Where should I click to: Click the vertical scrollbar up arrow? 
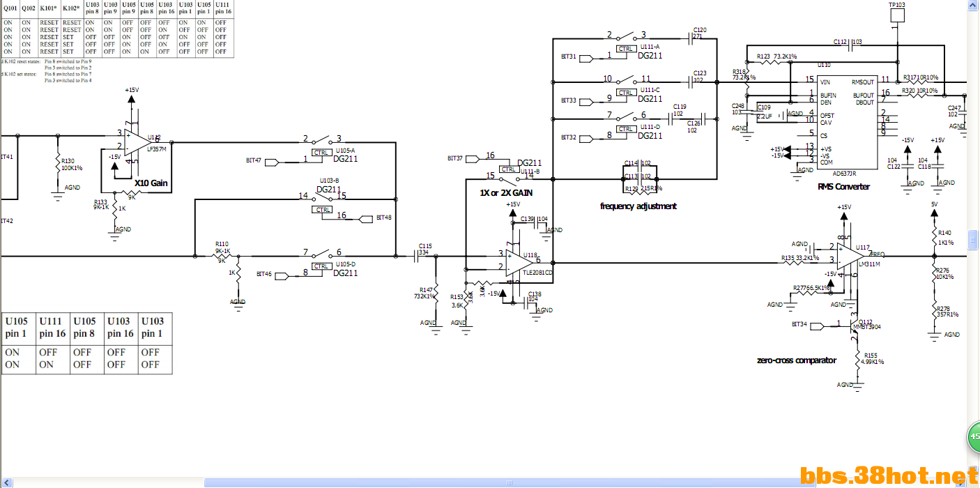click(974, 5)
